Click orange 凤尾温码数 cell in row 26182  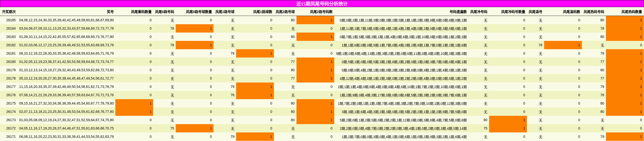(563, 45)
